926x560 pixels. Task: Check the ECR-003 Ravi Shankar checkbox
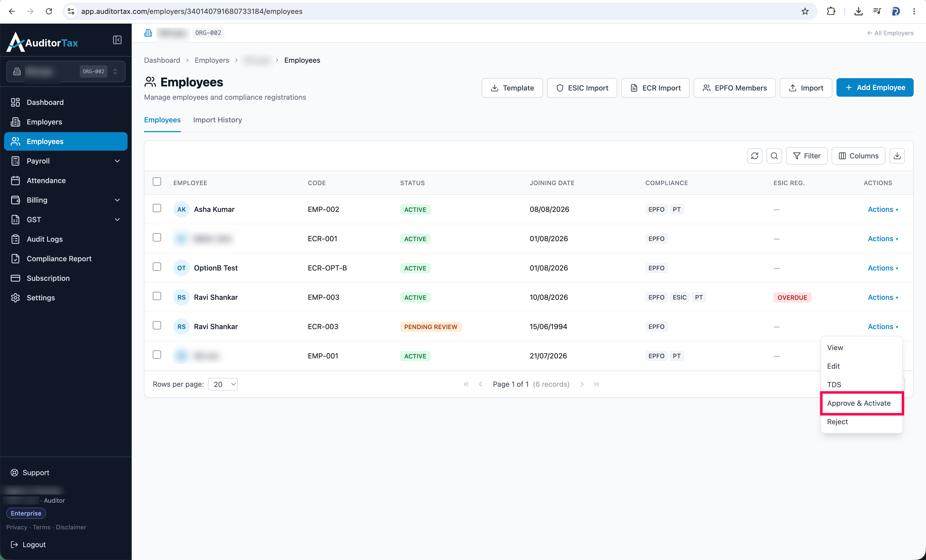point(157,325)
